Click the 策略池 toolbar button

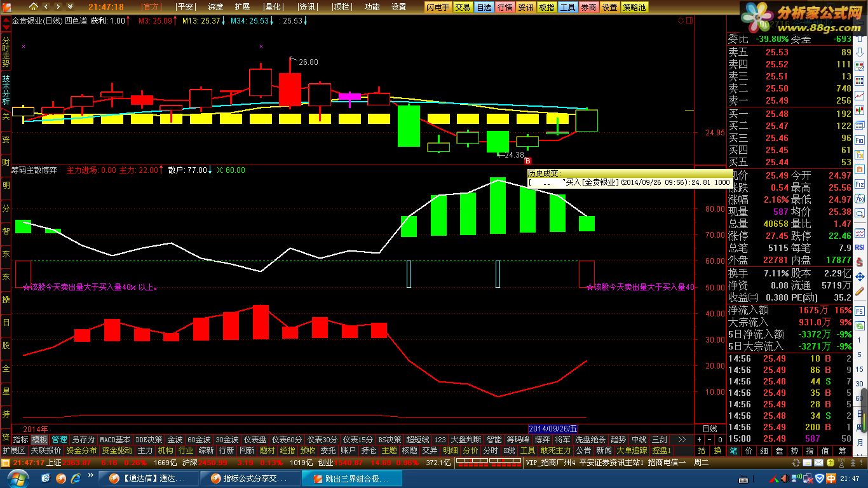click(634, 7)
